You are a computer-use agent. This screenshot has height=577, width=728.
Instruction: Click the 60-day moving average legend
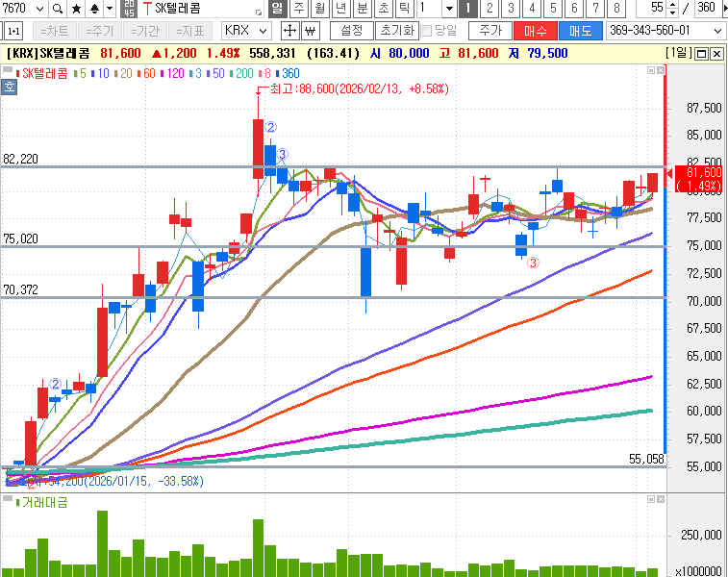pyautogui.click(x=146, y=73)
